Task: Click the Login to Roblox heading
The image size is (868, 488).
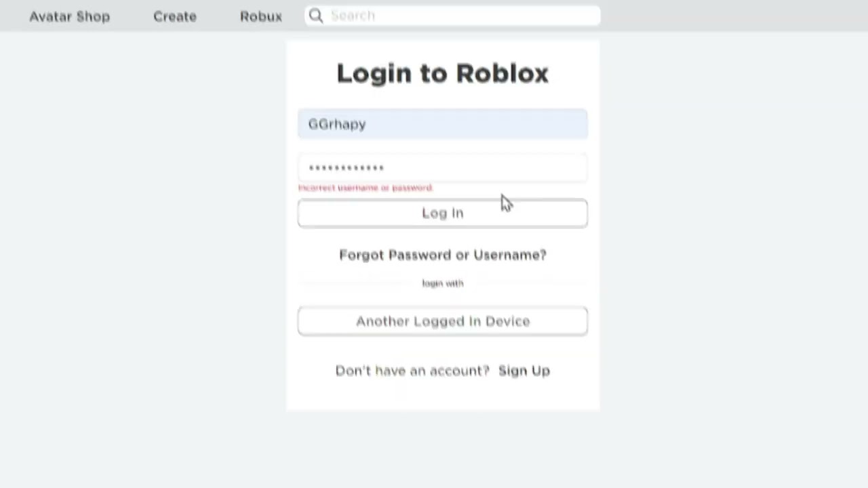Action: [443, 73]
